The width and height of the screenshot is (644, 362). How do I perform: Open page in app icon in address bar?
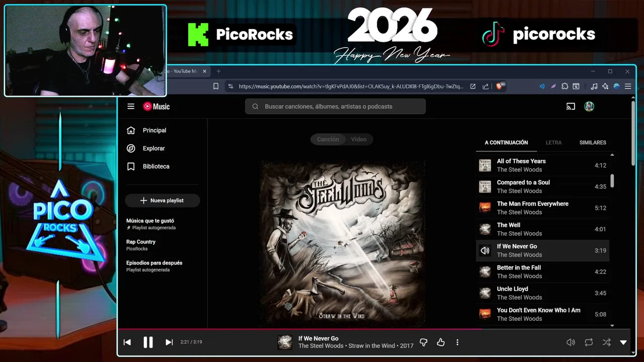click(x=473, y=86)
